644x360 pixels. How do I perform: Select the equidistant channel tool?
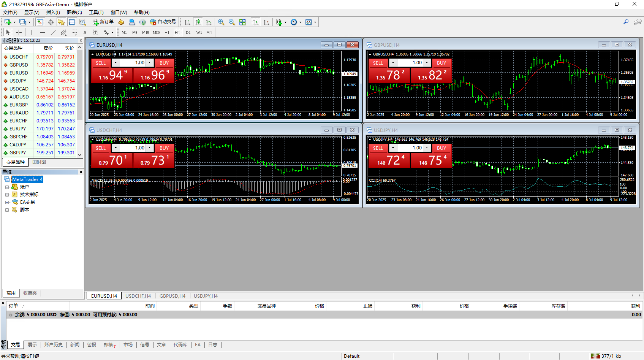click(63, 32)
